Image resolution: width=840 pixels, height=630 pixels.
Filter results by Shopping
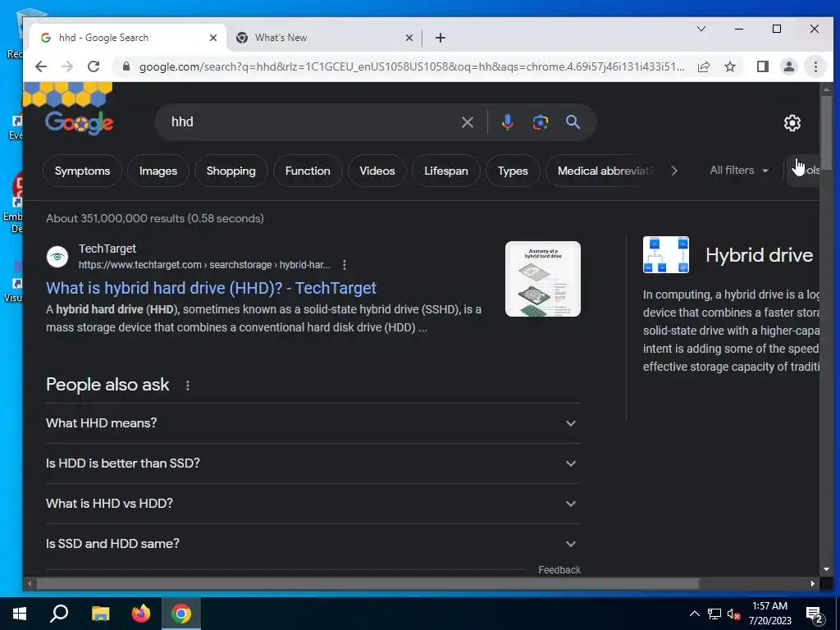[x=231, y=171]
